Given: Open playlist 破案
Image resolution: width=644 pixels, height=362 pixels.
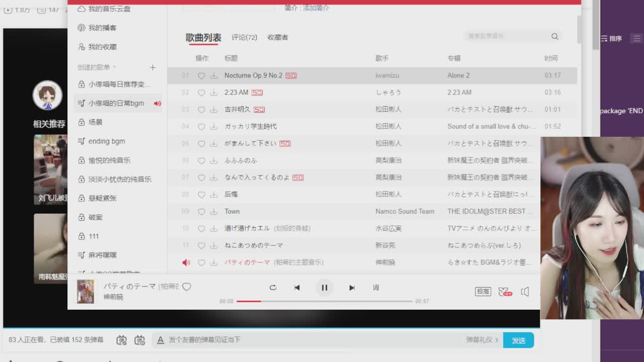Looking at the screenshot, I should [x=95, y=217].
